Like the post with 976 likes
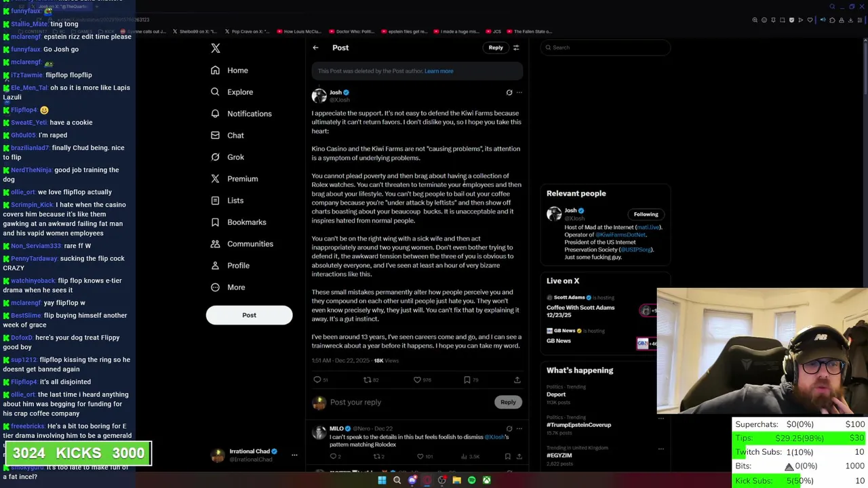 [422, 380]
